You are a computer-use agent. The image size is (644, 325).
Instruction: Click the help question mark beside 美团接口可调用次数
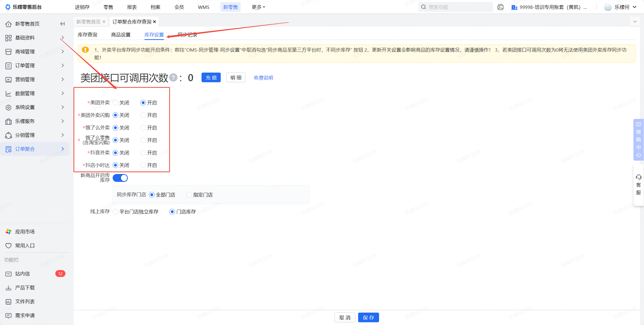[173, 78]
